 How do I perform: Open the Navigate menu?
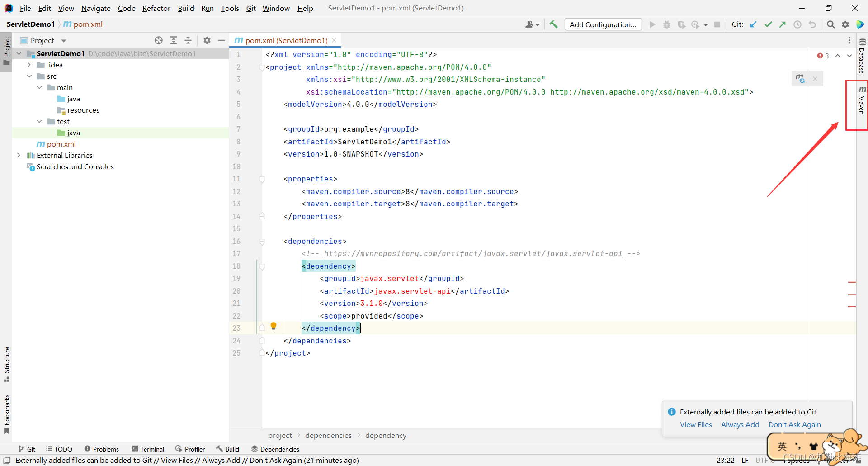click(96, 8)
